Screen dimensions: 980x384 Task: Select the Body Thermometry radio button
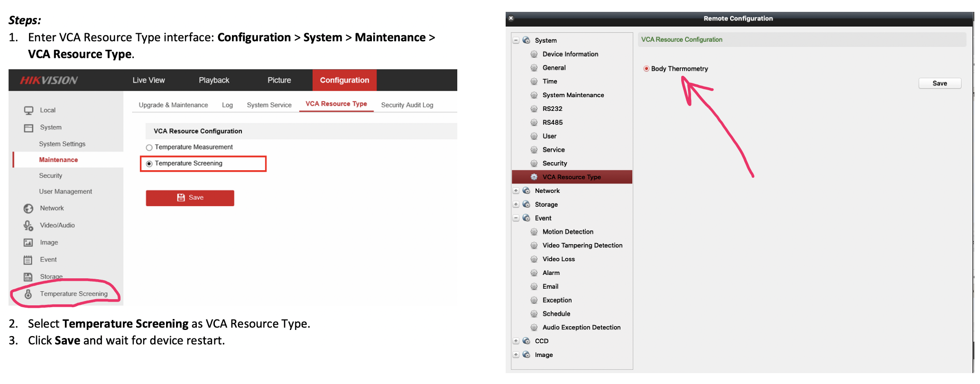[x=646, y=69]
